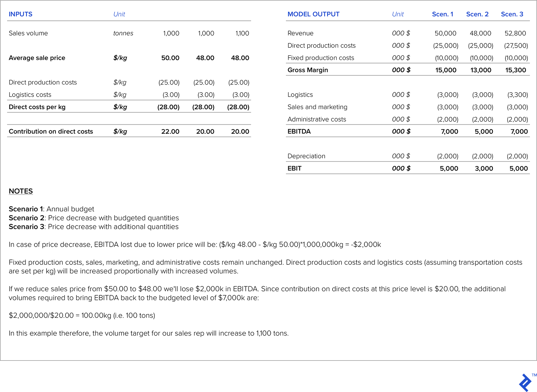Select the Average sale price 50.00 cell
Image resolution: width=537 pixels, height=392 pixels.
point(170,58)
